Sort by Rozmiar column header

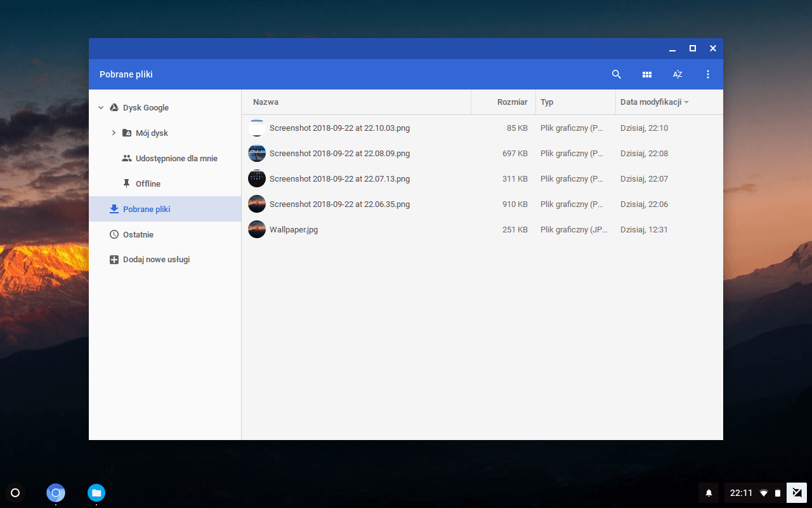513,102
